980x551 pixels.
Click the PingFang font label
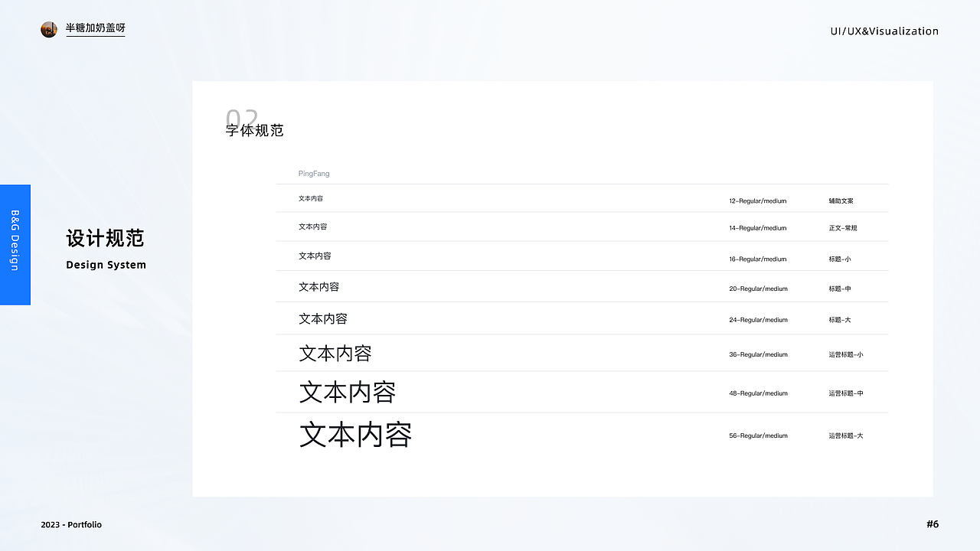pyautogui.click(x=314, y=174)
